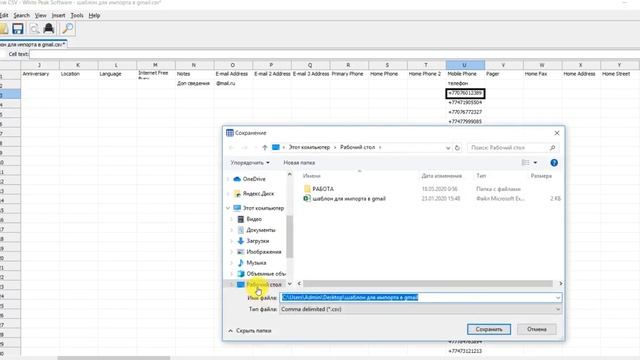Click the Mobile Phone header cell
This screenshot has width=640, height=360.
click(465, 74)
